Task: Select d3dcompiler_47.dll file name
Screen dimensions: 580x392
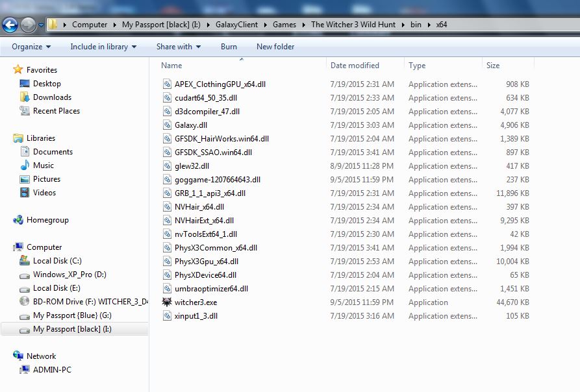Action: pos(207,112)
